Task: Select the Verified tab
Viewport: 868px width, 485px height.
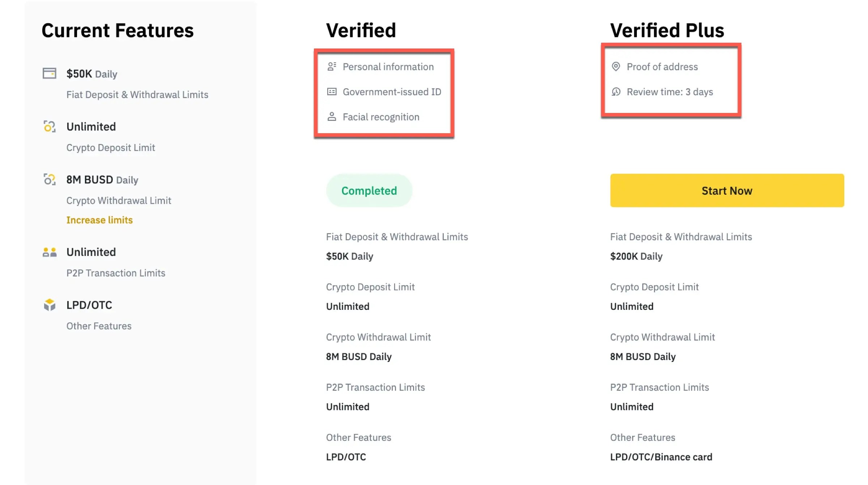Action: [361, 29]
